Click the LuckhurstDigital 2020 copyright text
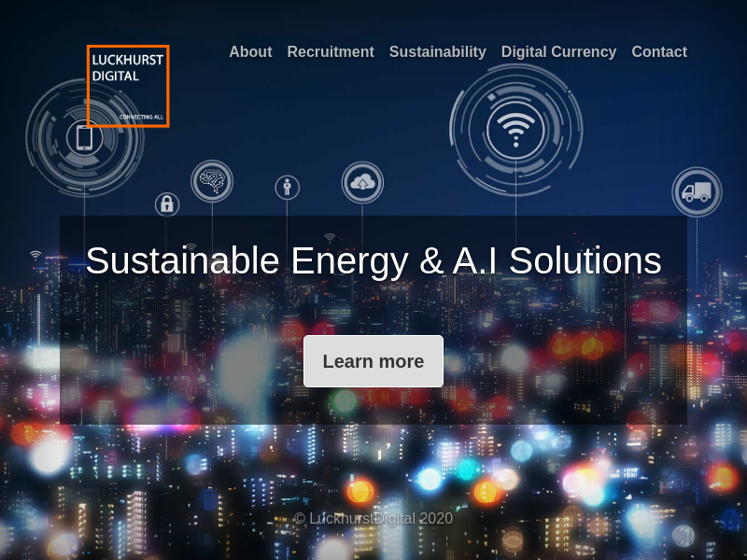Image resolution: width=747 pixels, height=560 pixels. point(373,519)
